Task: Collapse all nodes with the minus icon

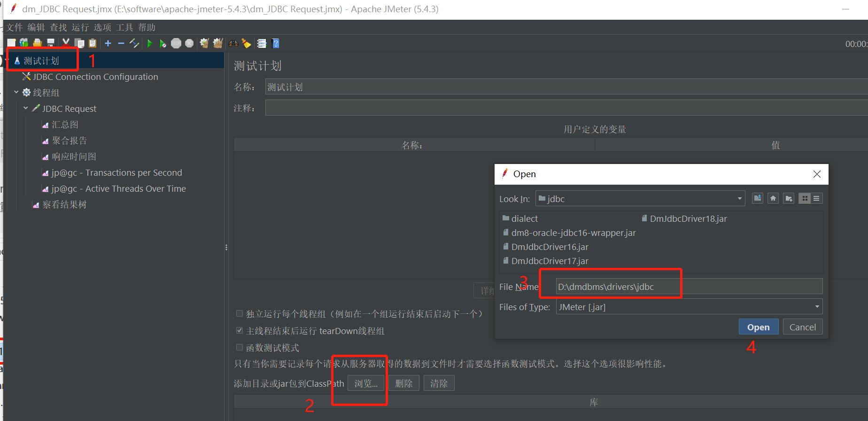Action: point(121,43)
